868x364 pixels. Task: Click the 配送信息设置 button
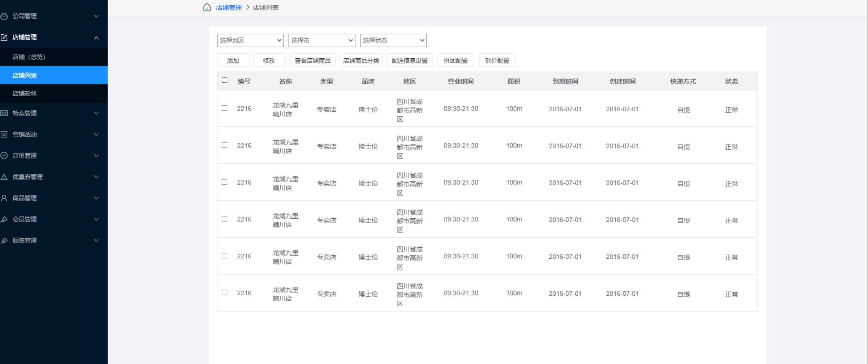410,60
